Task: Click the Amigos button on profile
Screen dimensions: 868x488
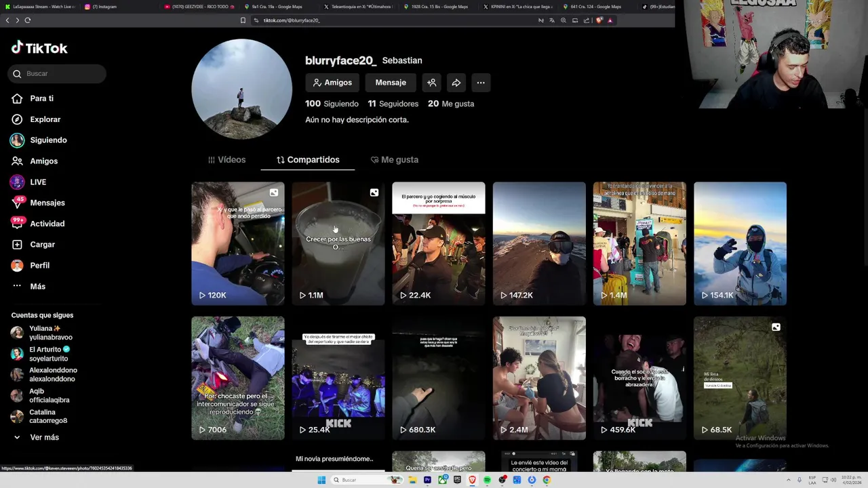Action: 332,83
